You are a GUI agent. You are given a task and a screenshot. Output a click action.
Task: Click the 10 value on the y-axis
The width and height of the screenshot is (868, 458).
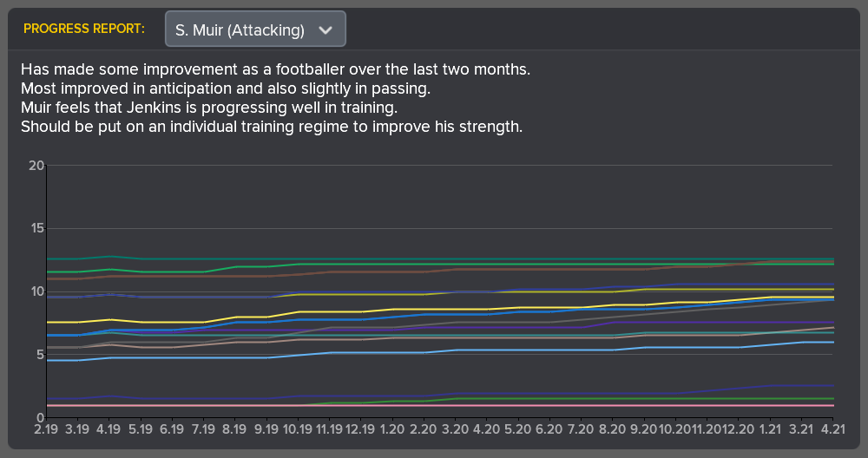pos(36,291)
